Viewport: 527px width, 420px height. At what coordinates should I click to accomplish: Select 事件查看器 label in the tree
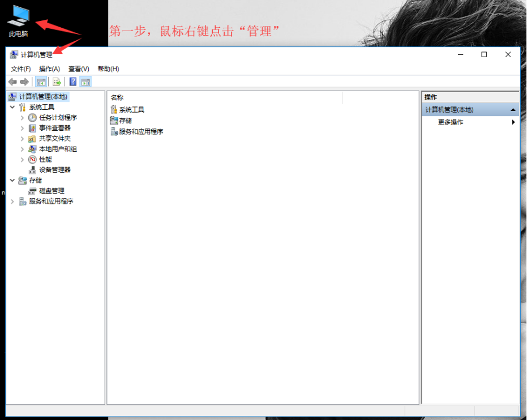coord(55,128)
